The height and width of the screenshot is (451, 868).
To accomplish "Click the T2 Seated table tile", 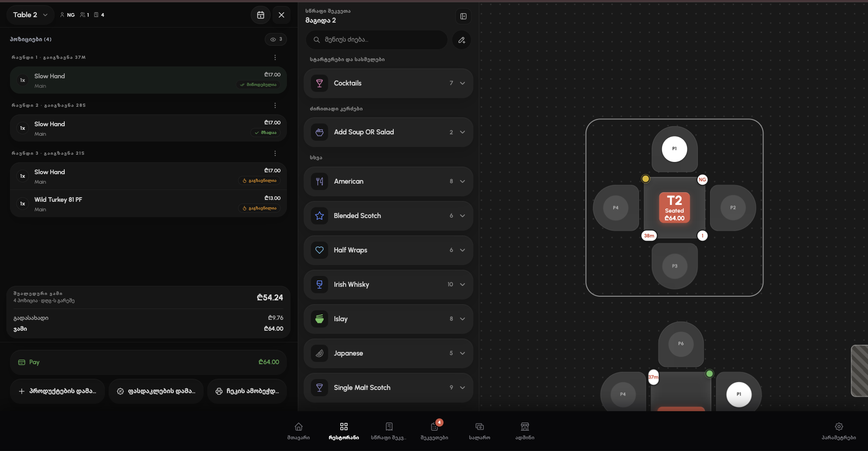I will point(674,208).
